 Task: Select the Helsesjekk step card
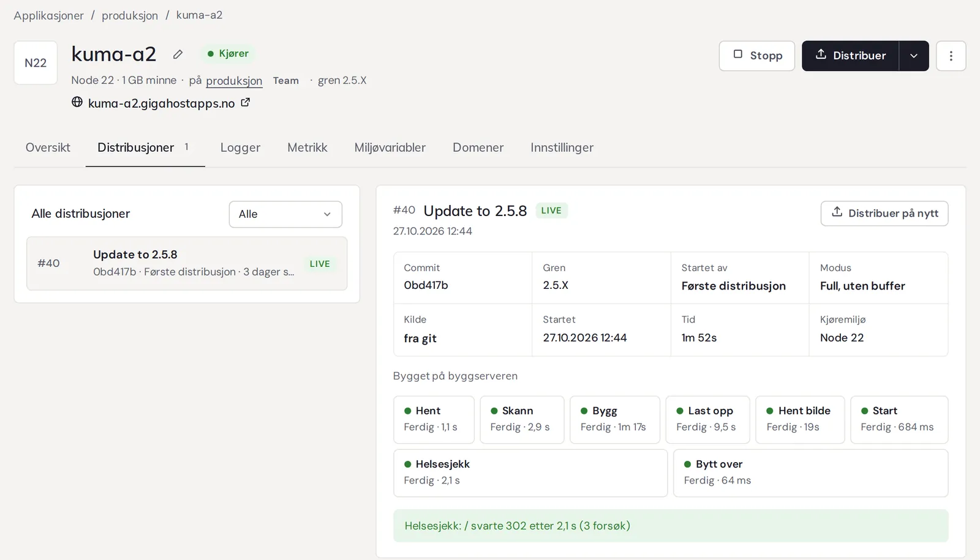tap(530, 473)
